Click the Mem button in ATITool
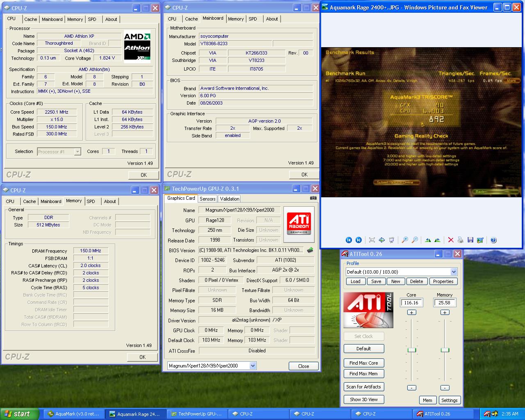525x420 pixels. pyautogui.click(x=427, y=400)
